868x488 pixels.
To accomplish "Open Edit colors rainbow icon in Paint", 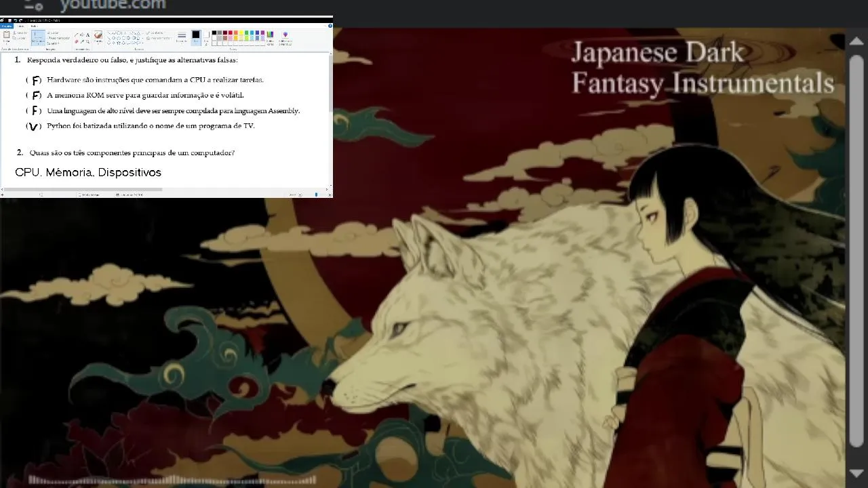I will (270, 35).
